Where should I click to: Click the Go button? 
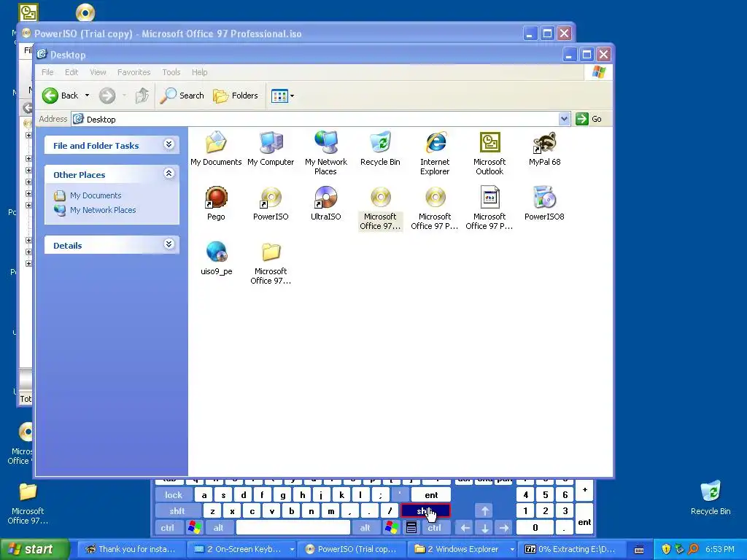click(589, 119)
